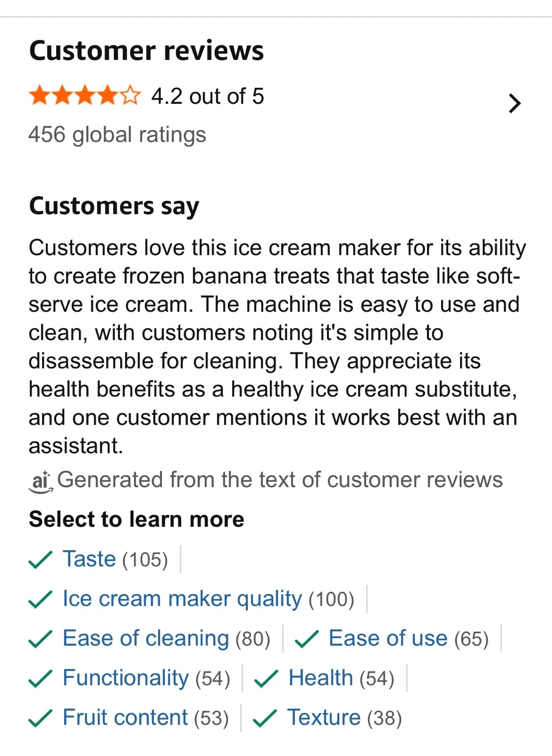
Task: Click the AI generated summary icon
Action: [40, 481]
